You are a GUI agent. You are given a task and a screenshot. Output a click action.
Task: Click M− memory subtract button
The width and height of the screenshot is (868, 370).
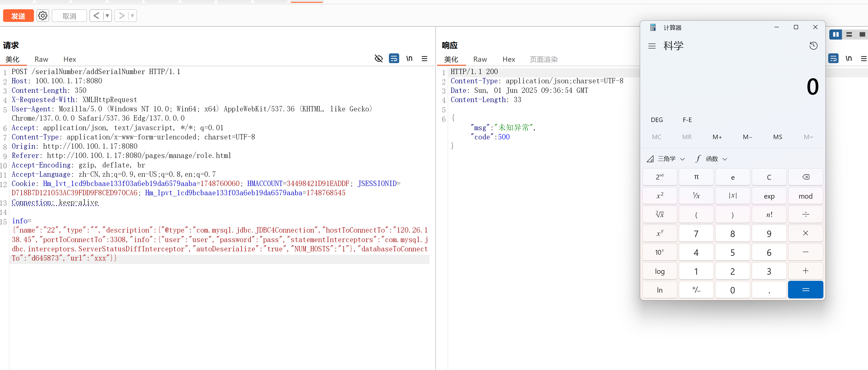pyautogui.click(x=747, y=137)
